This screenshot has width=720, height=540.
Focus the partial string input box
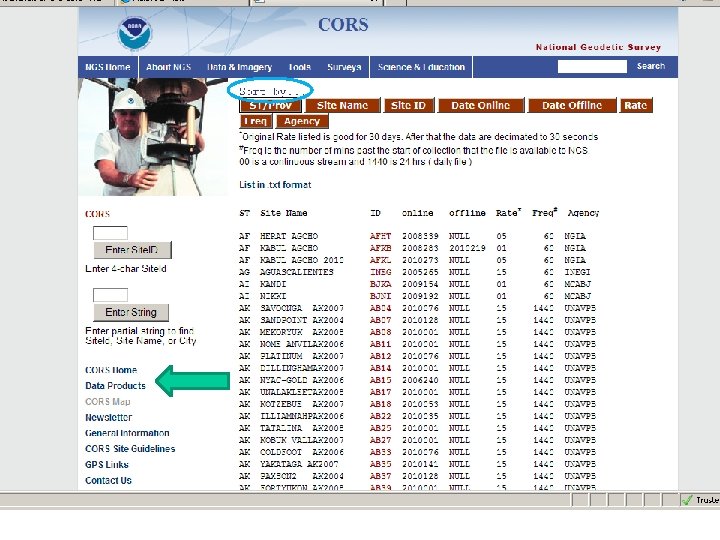coord(110,295)
